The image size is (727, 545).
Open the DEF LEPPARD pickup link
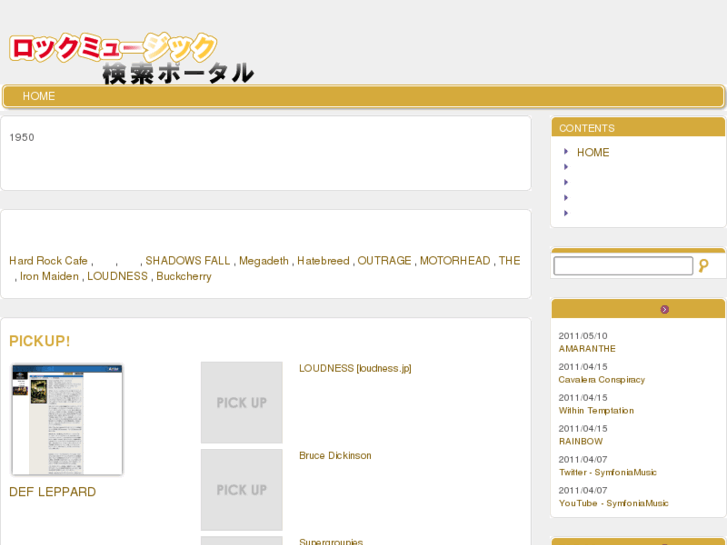52,492
